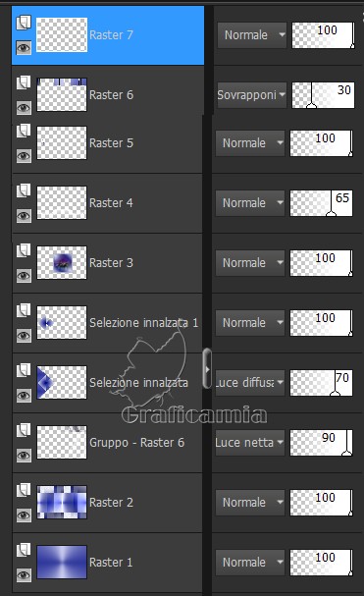
Task: Select the Selezione innalzata layer
Action: coord(108,383)
